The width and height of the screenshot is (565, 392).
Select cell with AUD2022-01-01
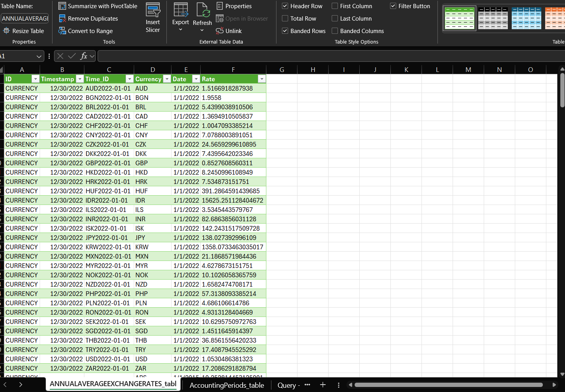point(109,88)
